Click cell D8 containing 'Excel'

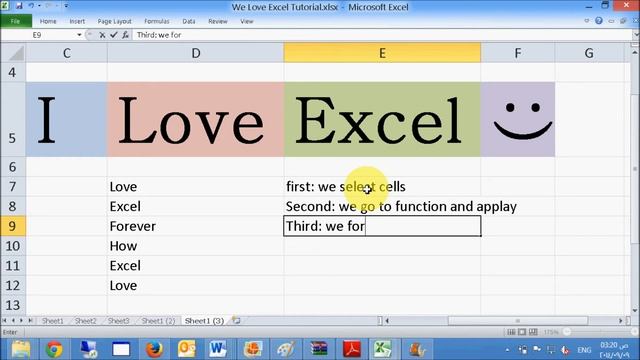coord(196,207)
